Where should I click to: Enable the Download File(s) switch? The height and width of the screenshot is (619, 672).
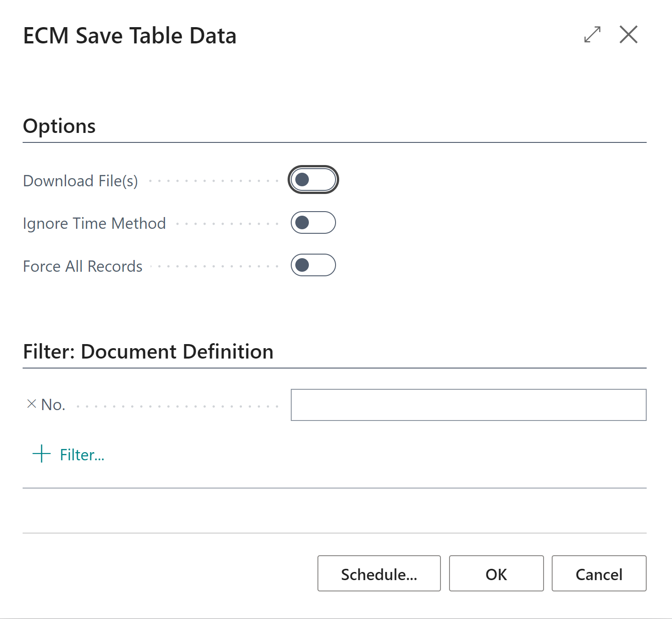pyautogui.click(x=313, y=180)
